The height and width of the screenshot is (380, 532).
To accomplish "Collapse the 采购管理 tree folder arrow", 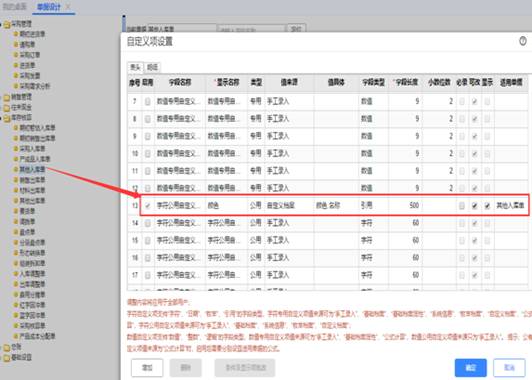I will click(1, 24).
